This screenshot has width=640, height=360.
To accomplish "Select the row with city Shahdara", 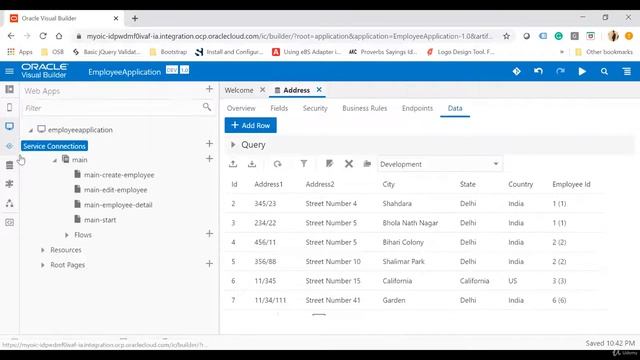I will click(x=414, y=203).
